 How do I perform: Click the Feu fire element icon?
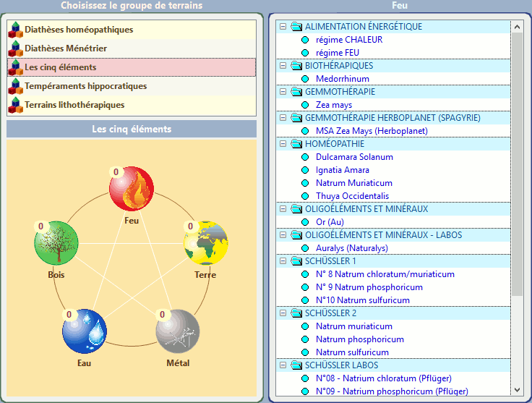(x=132, y=189)
